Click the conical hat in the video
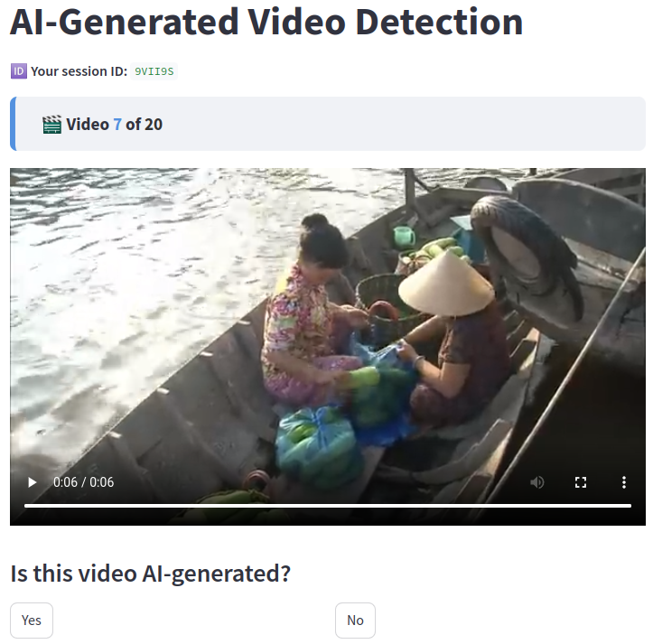The width and height of the screenshot is (653, 644). (x=446, y=284)
